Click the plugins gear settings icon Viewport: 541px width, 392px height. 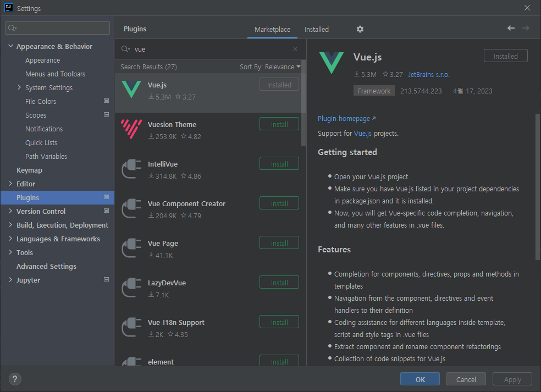point(360,29)
